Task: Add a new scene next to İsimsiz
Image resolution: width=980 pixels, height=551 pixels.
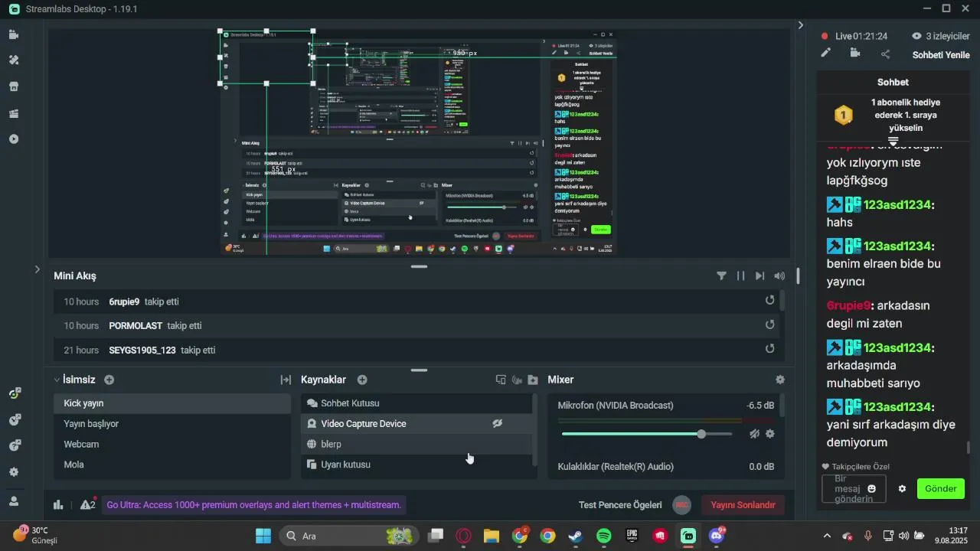Action: pos(109,380)
